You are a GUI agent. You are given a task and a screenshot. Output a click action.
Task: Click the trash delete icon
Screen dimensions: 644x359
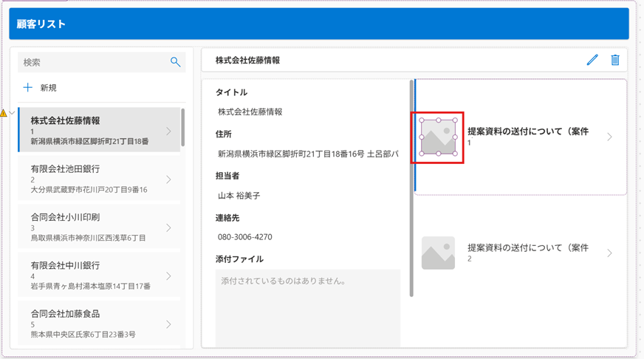614,60
